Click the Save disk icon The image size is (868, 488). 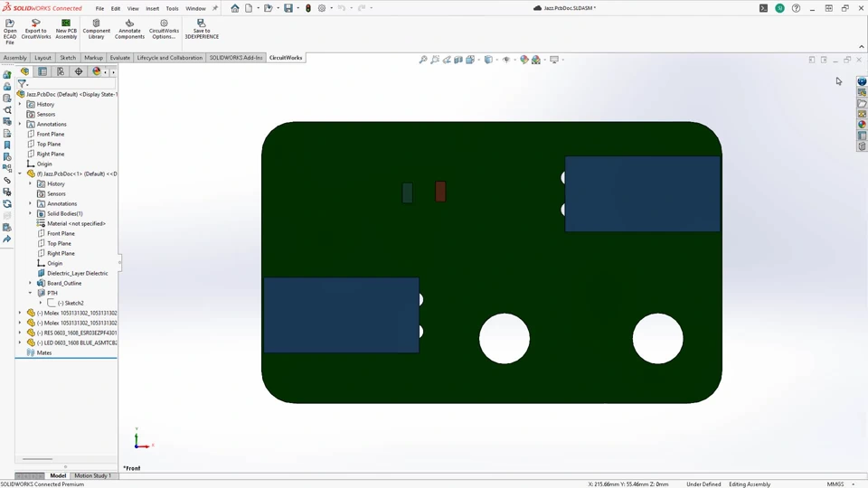(288, 8)
